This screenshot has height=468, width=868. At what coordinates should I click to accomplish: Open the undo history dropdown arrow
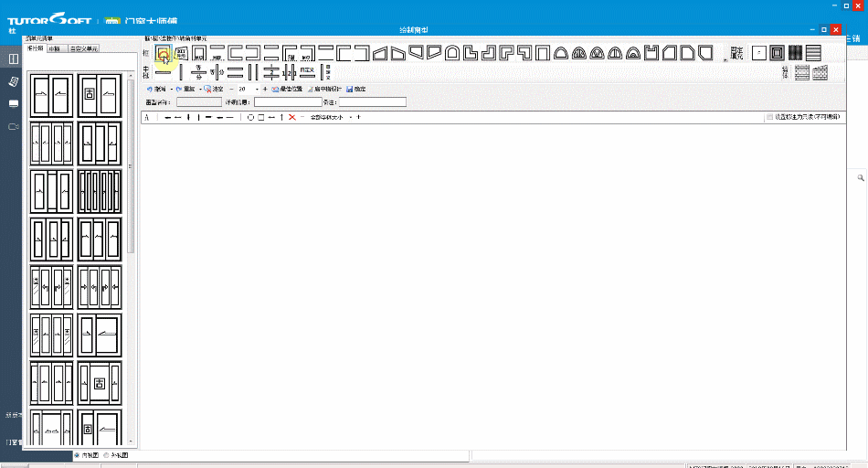(x=172, y=90)
